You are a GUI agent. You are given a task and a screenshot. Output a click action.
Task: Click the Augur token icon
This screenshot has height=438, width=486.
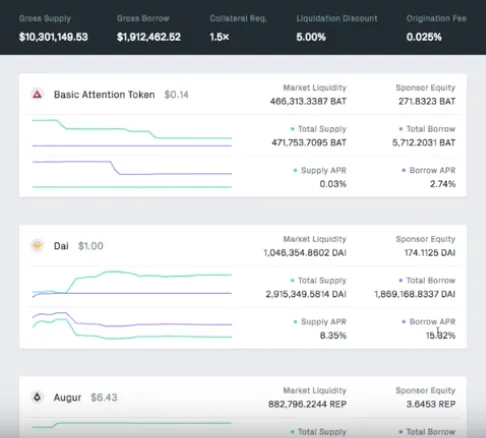[x=37, y=397]
